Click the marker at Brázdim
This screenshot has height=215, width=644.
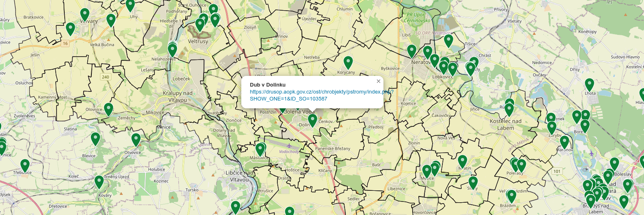click(512, 197)
